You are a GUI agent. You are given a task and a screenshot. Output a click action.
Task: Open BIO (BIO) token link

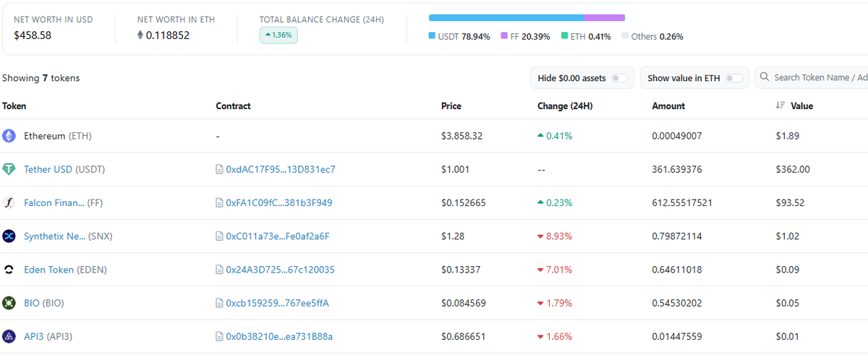click(x=44, y=303)
